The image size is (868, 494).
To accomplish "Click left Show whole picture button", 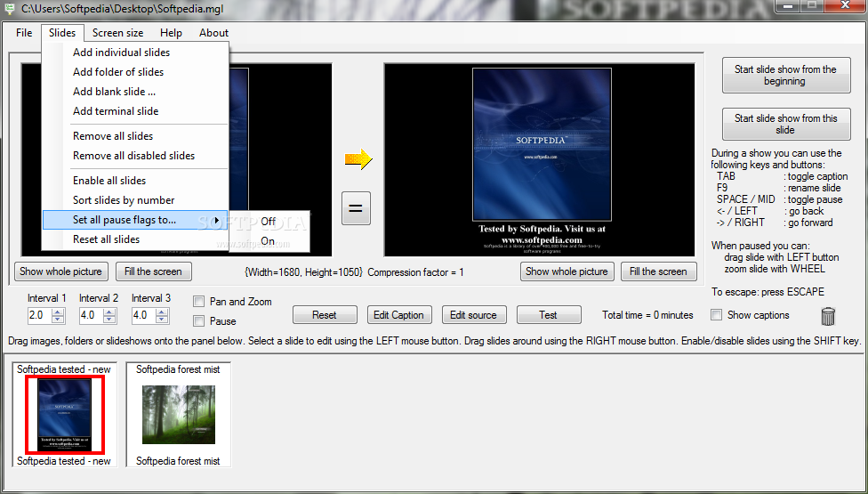I will click(60, 271).
